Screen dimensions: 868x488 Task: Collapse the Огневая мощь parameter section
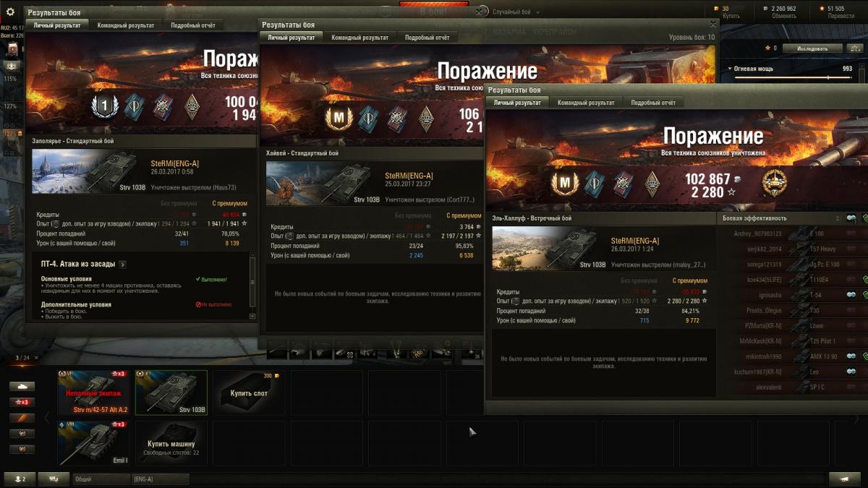(x=730, y=69)
